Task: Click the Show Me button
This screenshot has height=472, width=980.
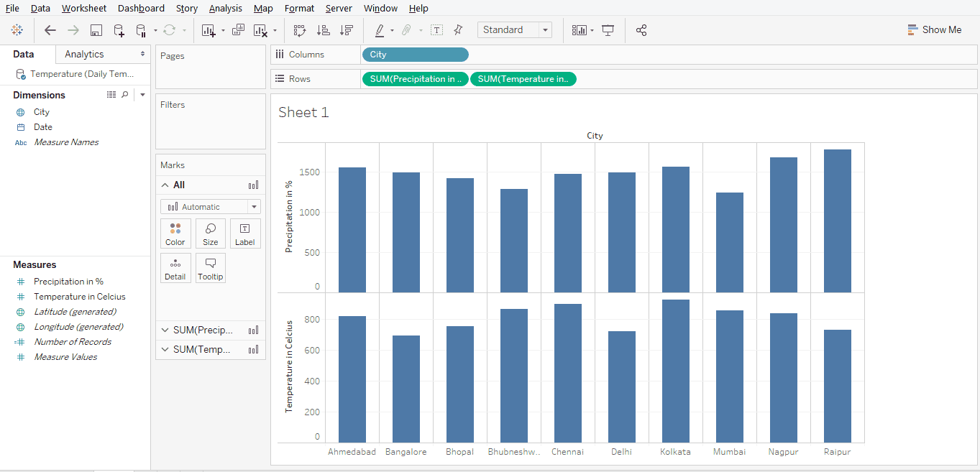Action: tap(934, 30)
